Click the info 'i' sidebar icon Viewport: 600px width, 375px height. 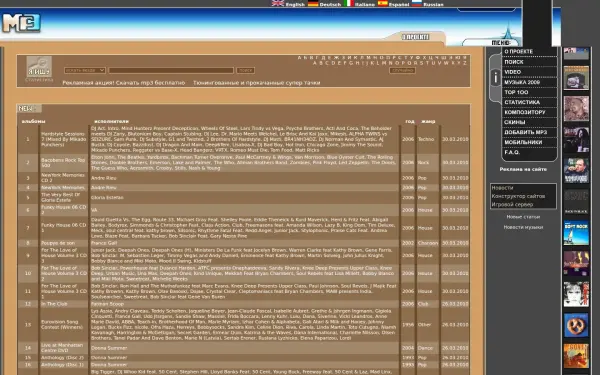tap(495, 78)
